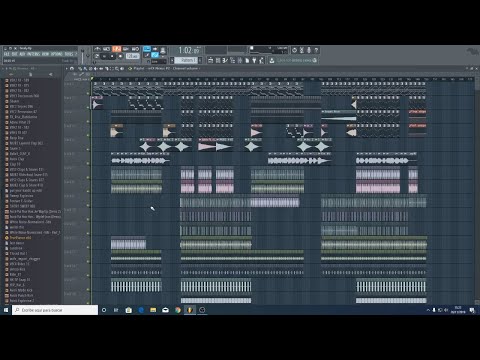The width and height of the screenshot is (480, 360).
Task: Click arrow right of Pattern 1 selector
Action: click(200, 60)
